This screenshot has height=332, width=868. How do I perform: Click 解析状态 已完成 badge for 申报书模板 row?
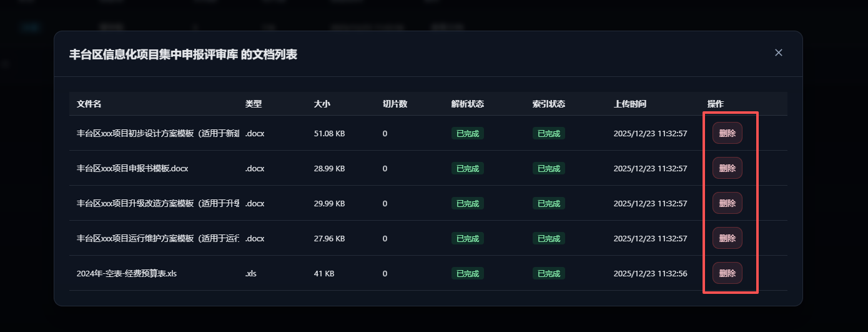coord(467,168)
